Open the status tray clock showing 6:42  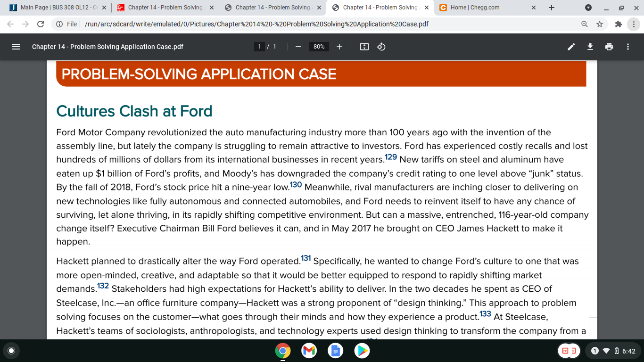coord(612,351)
